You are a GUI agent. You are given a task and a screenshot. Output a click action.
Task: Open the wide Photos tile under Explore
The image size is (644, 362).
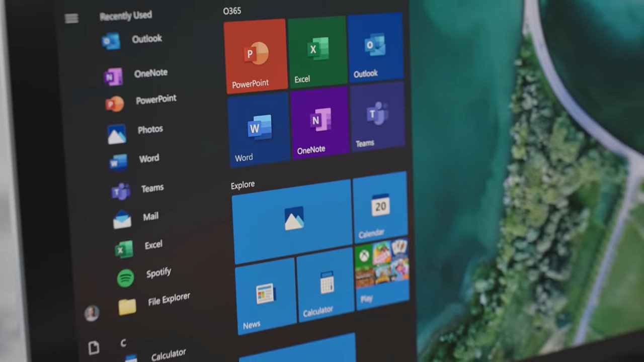(292, 221)
